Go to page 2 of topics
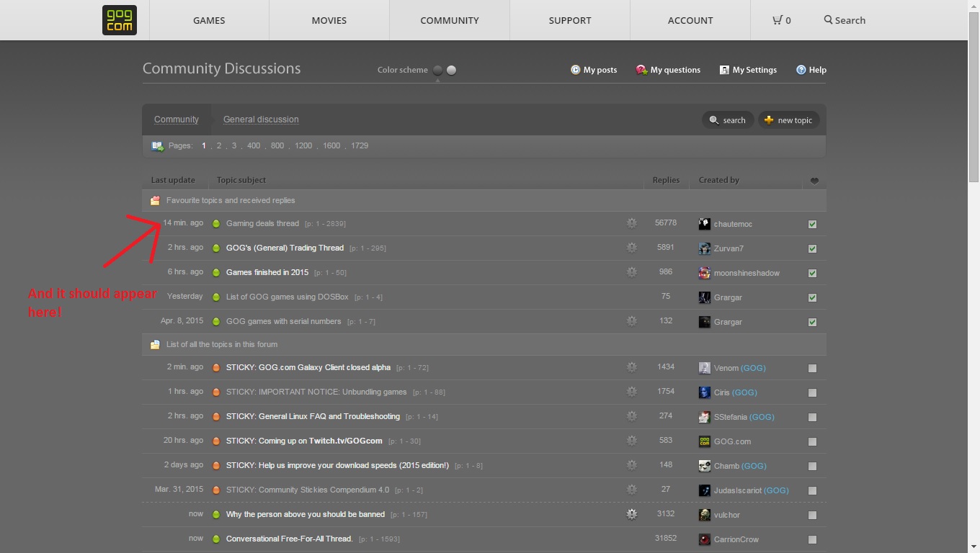 219,145
